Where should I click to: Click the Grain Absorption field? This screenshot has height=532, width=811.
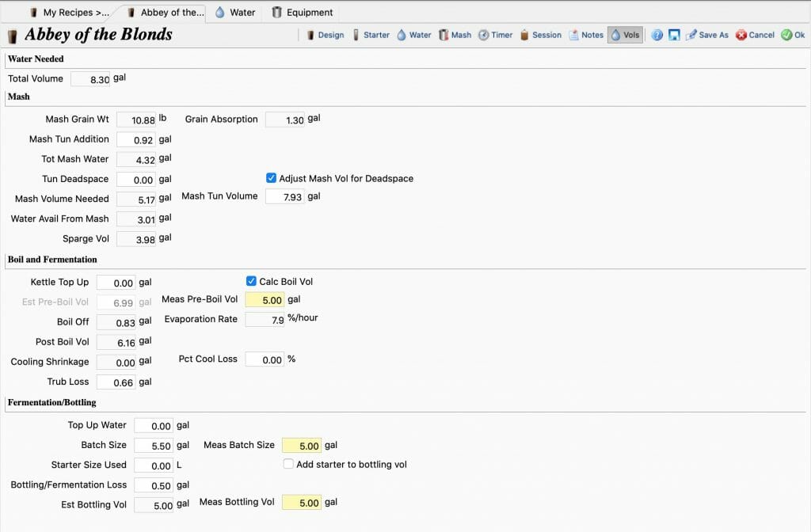point(285,120)
